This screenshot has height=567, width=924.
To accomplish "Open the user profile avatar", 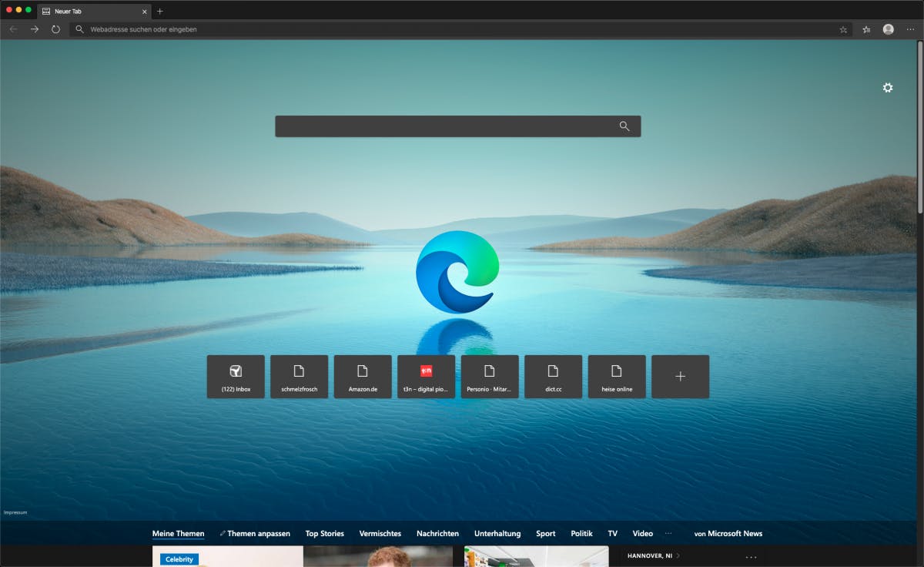I will click(889, 29).
